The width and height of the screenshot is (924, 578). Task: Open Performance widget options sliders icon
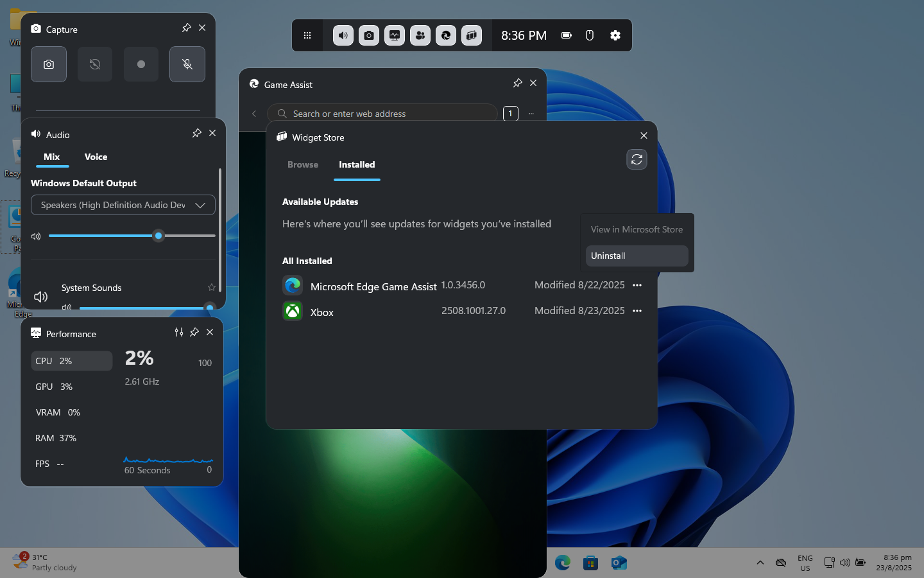(x=179, y=332)
